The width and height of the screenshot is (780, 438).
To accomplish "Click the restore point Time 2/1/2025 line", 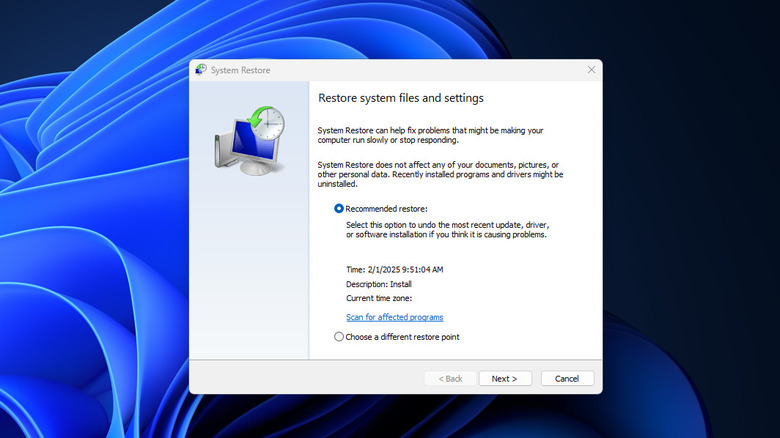I will 394,269.
